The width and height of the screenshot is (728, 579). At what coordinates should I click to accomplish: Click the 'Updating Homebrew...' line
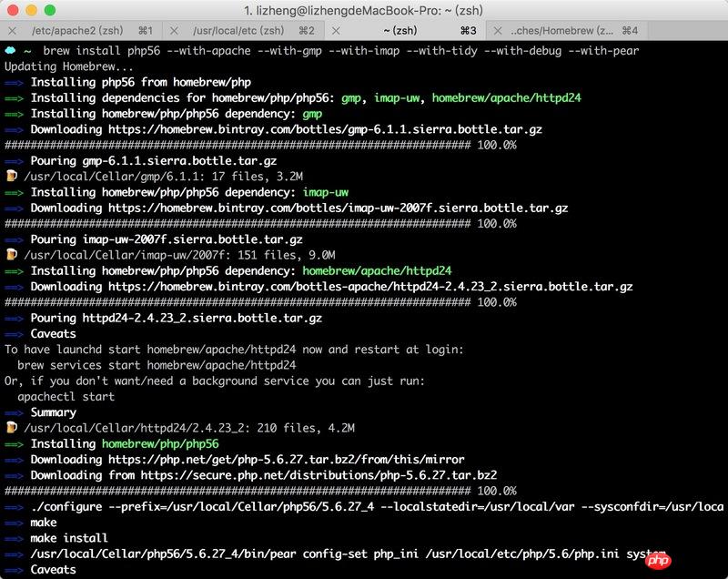(69, 66)
